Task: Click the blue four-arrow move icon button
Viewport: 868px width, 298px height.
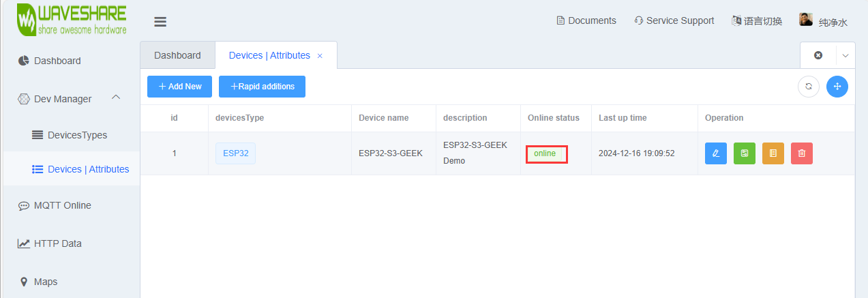Action: (837, 87)
